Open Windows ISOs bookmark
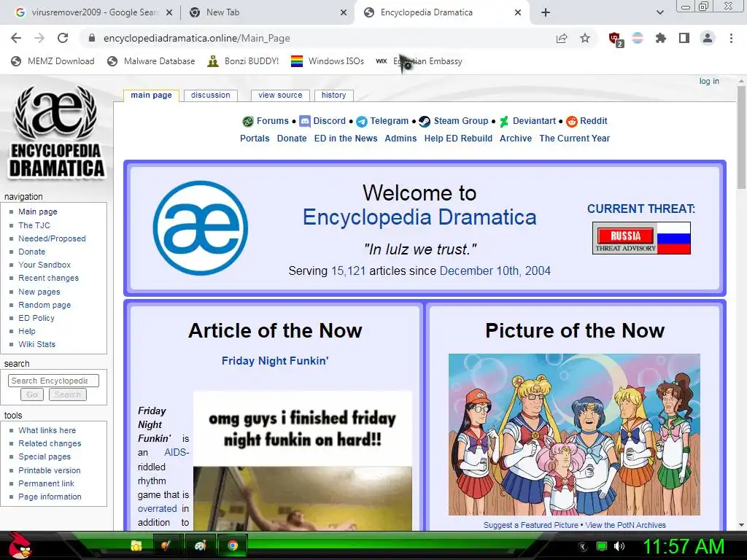This screenshot has width=747, height=560. pos(328,61)
